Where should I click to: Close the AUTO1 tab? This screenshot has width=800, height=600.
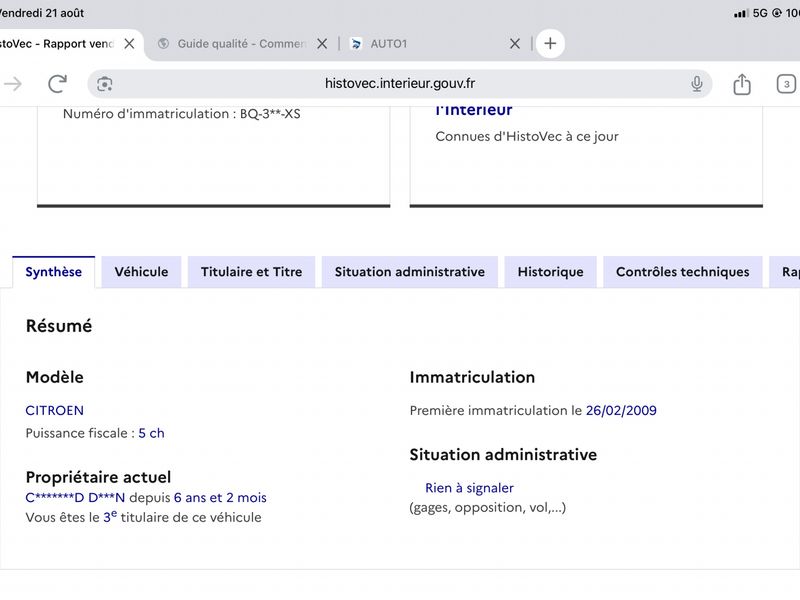pyautogui.click(x=515, y=44)
